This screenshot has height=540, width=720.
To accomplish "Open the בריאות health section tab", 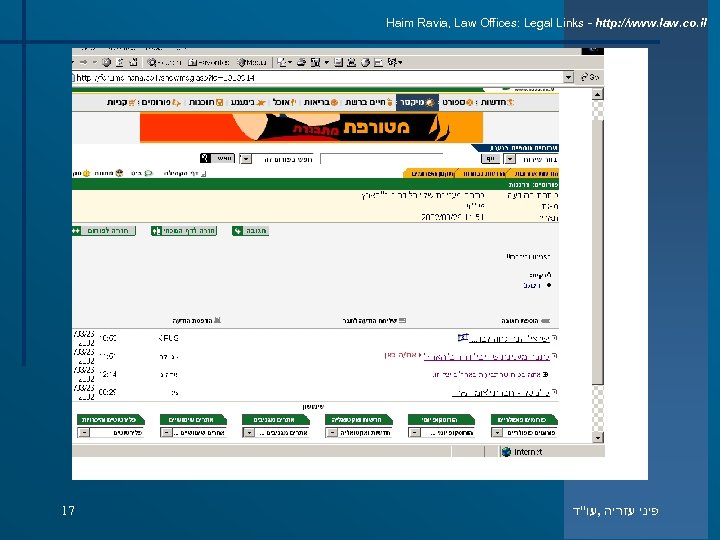I will tap(321, 102).
